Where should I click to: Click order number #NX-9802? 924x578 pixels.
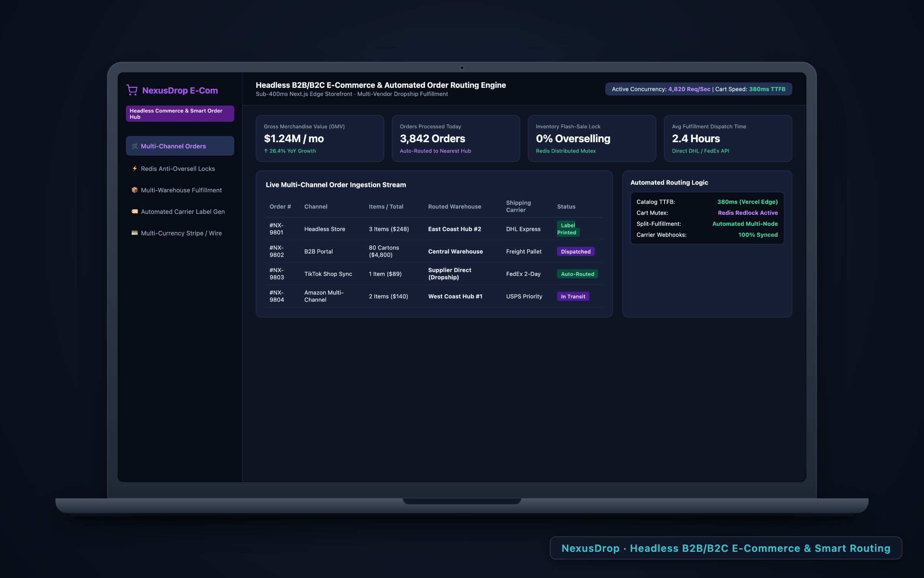276,251
